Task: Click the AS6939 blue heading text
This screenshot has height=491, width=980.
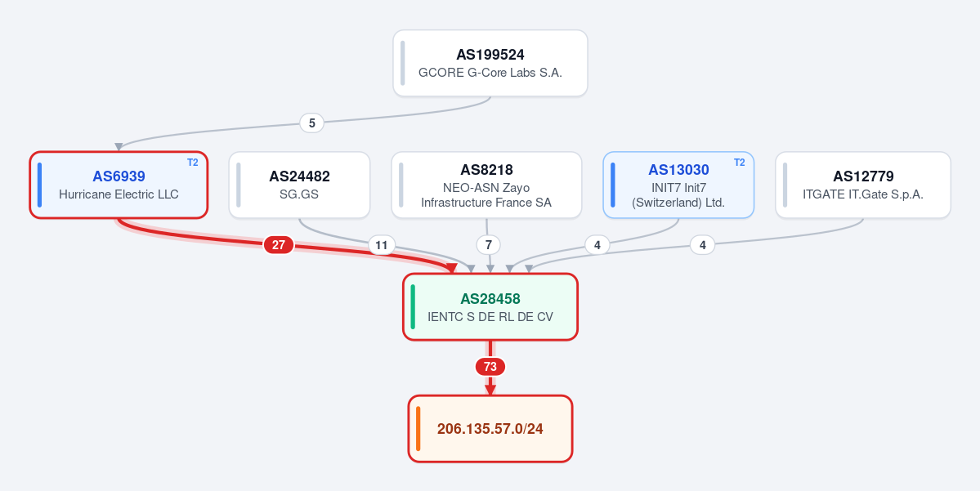Action: pos(119,176)
